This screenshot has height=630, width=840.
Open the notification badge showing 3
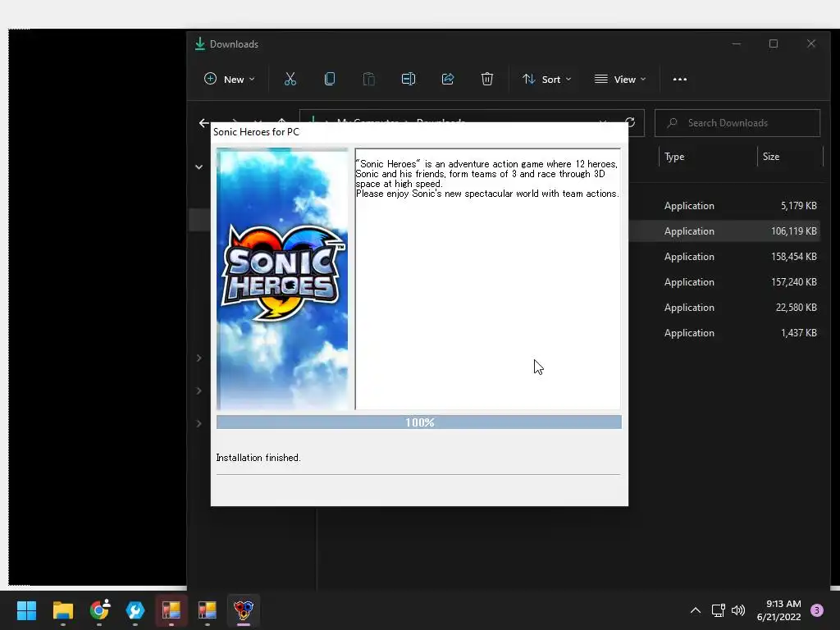pos(817,610)
